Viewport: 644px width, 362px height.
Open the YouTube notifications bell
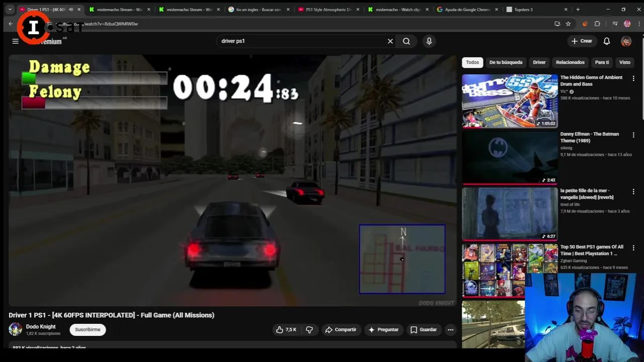[x=607, y=41]
